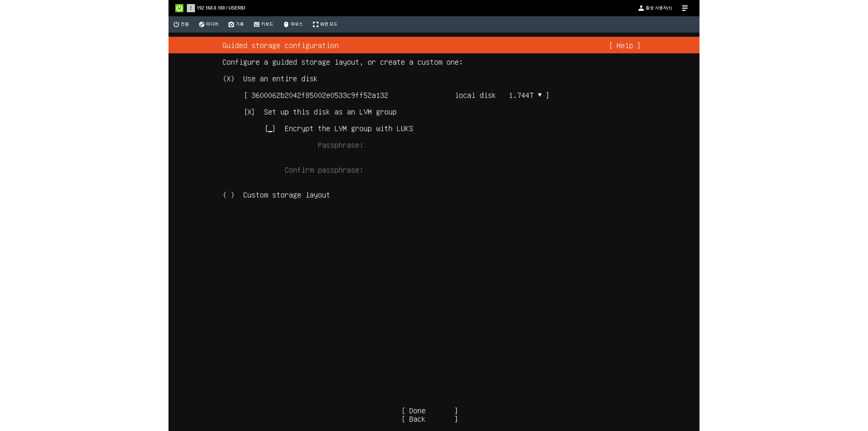Select the Use an entire disk radio option

pos(229,79)
